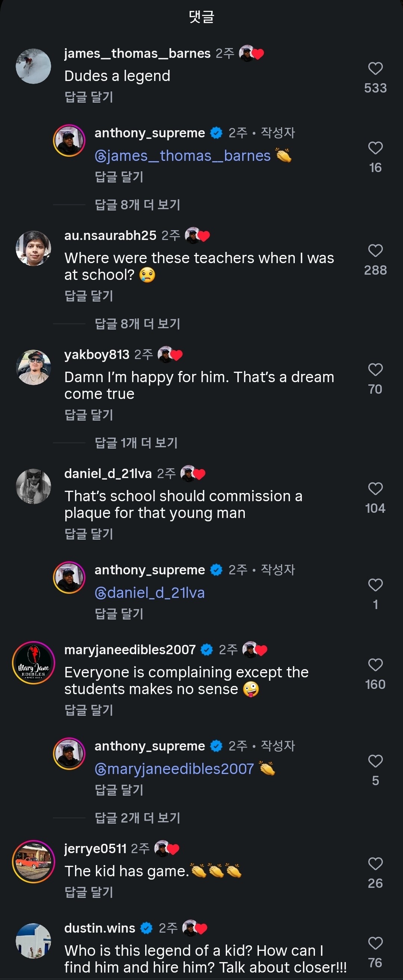Open the @james__thomas__barnes mention link
The height and width of the screenshot is (980, 403).
[x=183, y=156]
